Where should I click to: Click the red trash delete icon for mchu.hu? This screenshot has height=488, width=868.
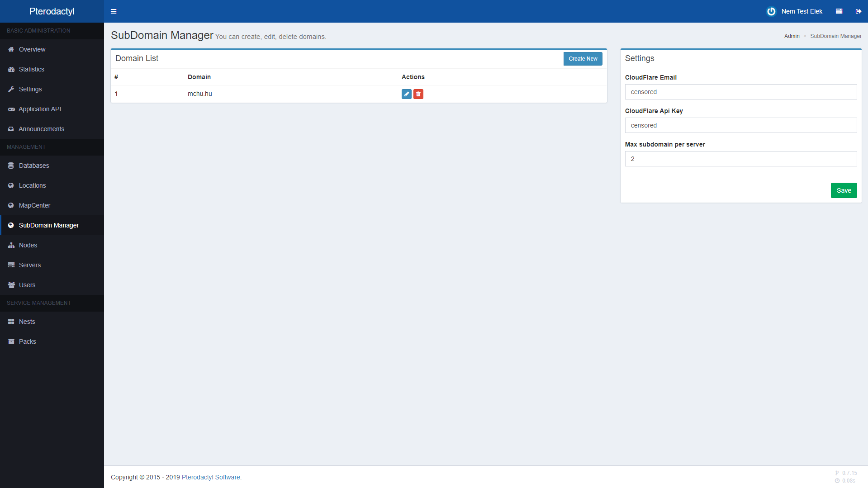418,94
